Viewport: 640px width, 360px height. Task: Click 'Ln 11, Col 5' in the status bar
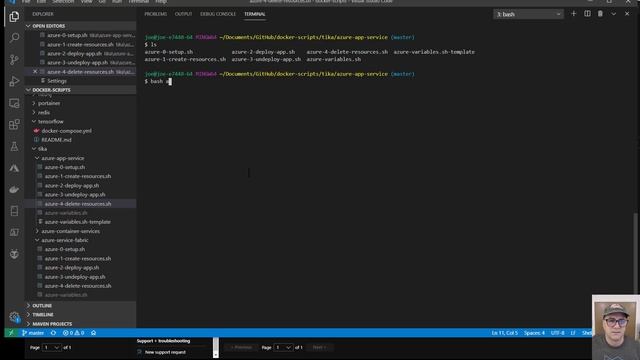504,333
